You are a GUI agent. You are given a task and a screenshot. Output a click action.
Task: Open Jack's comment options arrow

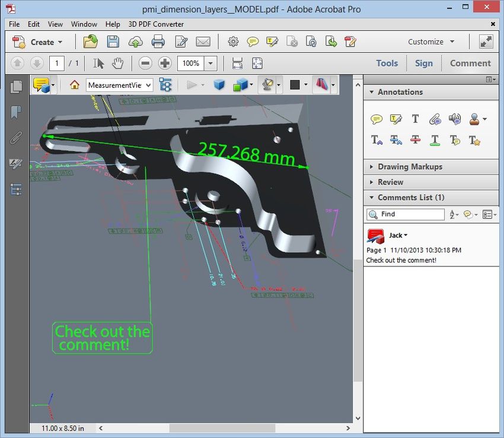point(406,235)
